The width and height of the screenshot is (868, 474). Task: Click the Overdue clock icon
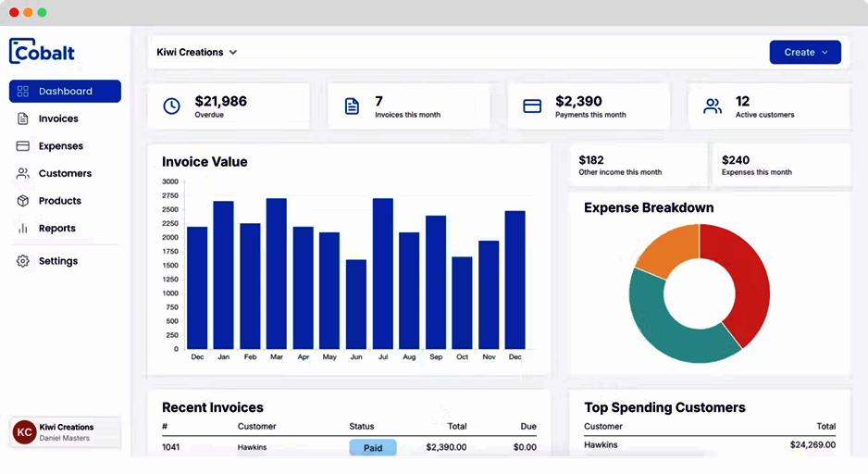[x=171, y=106]
